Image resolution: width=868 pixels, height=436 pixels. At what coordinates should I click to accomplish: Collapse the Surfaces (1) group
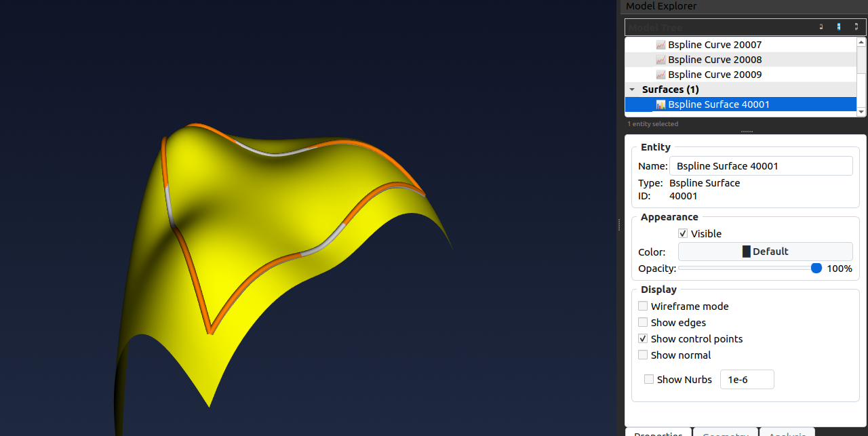click(632, 90)
